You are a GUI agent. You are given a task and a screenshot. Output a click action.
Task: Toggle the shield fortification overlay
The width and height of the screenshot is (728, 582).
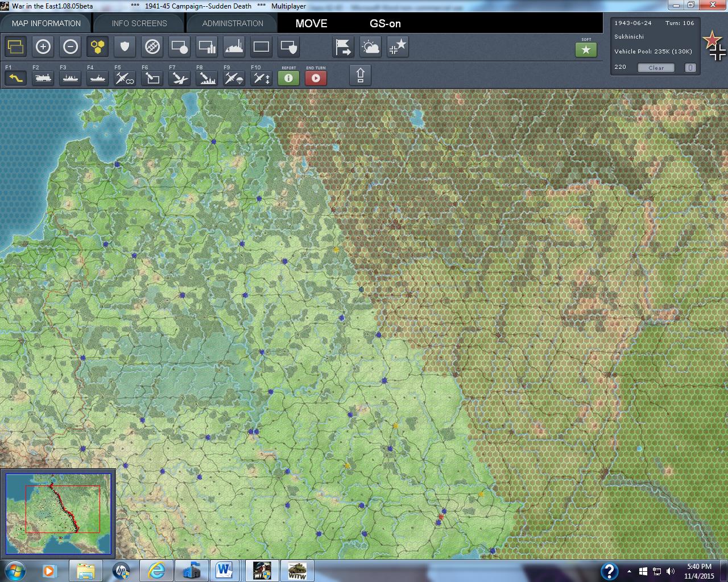(x=125, y=47)
